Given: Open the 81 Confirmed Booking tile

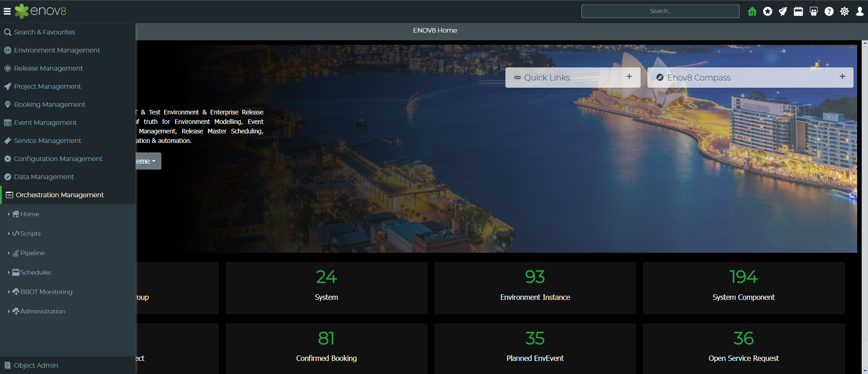Looking at the screenshot, I should click(x=326, y=349).
